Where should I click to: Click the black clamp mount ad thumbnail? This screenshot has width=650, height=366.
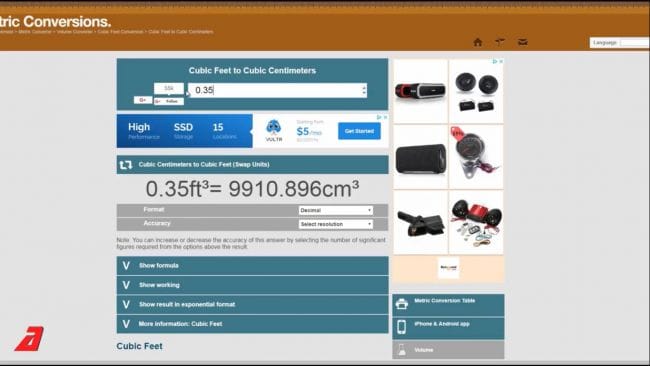click(420, 223)
